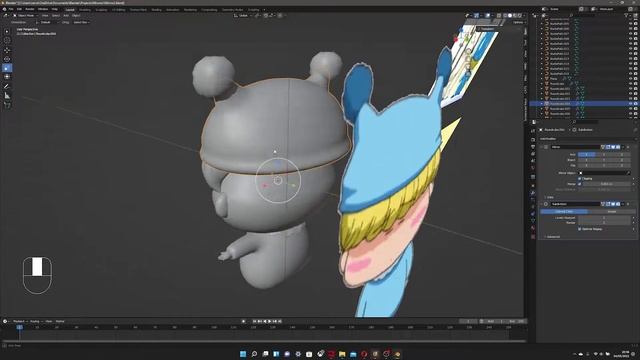Select Simple subdivision type
640x360 pixels.
tap(611, 211)
